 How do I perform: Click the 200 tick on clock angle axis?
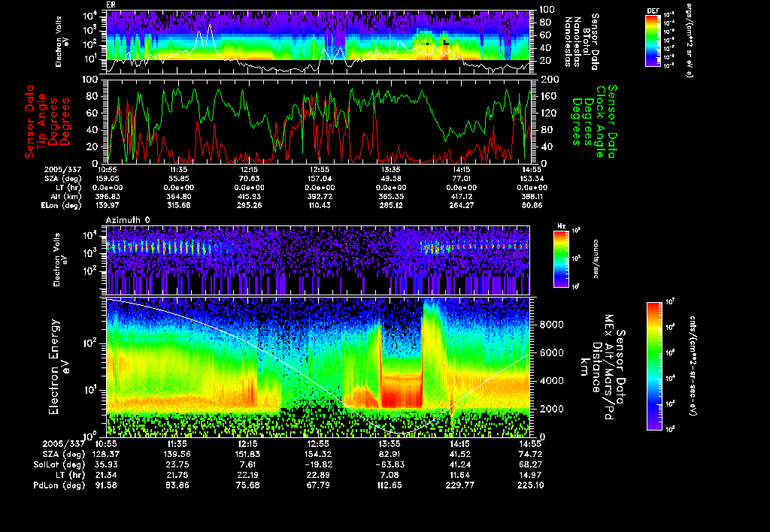point(548,80)
